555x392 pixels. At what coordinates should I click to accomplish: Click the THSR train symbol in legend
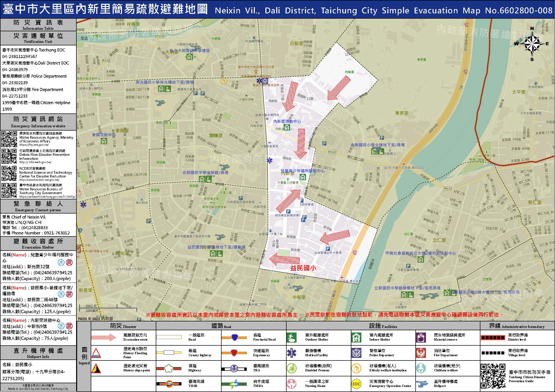tap(169, 384)
